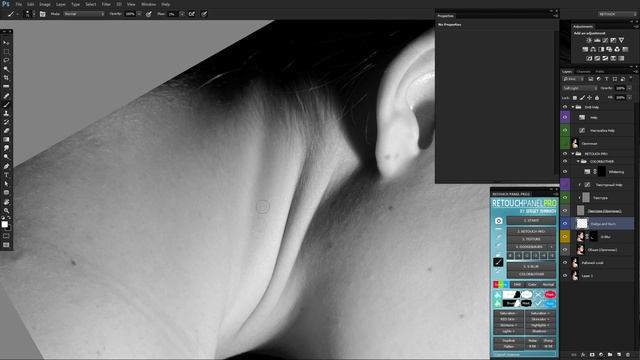Hide the Dodge and Burn layer
This screenshot has width=640, height=360.
pyautogui.click(x=565, y=224)
